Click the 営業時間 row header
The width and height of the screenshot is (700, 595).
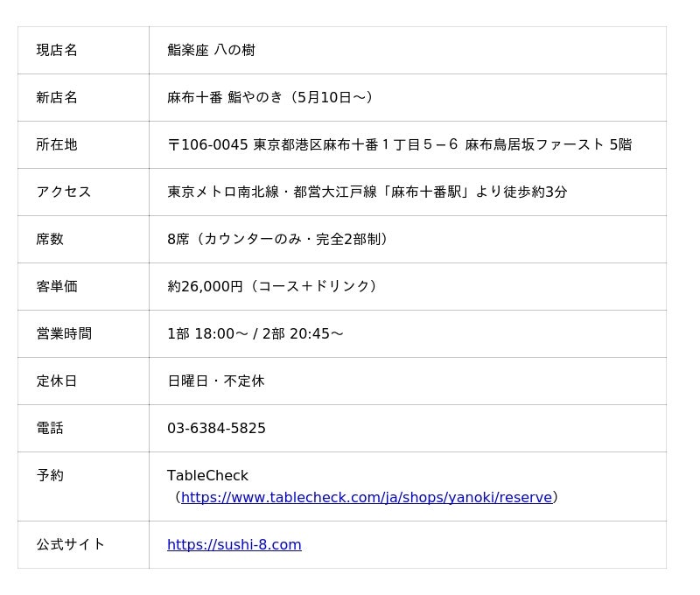click(x=63, y=334)
